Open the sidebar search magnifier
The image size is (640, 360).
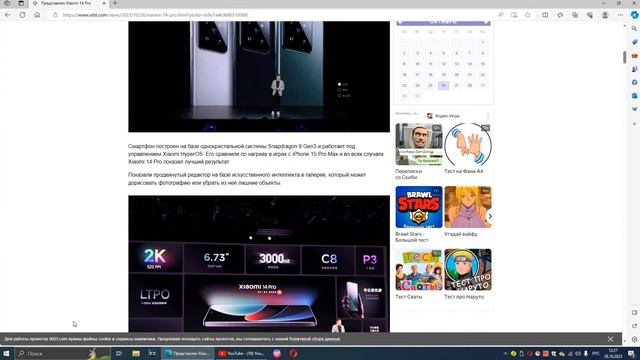[x=634, y=29]
